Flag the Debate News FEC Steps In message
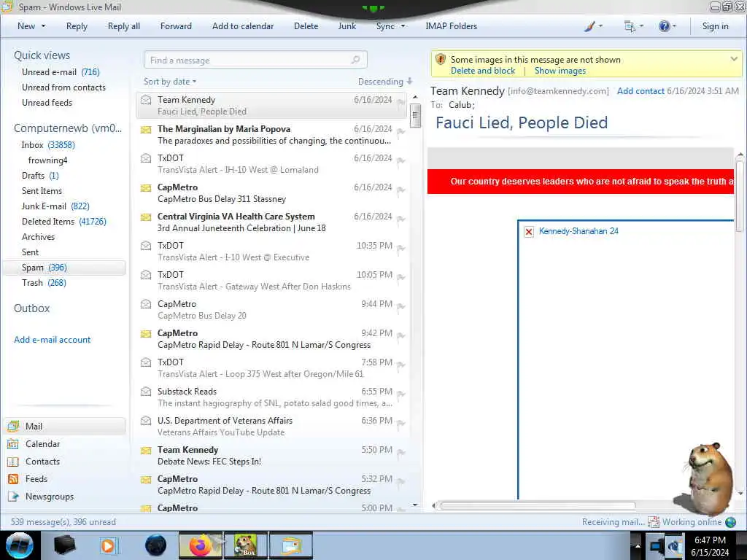Image resolution: width=747 pixels, height=560 pixels. 401,453
